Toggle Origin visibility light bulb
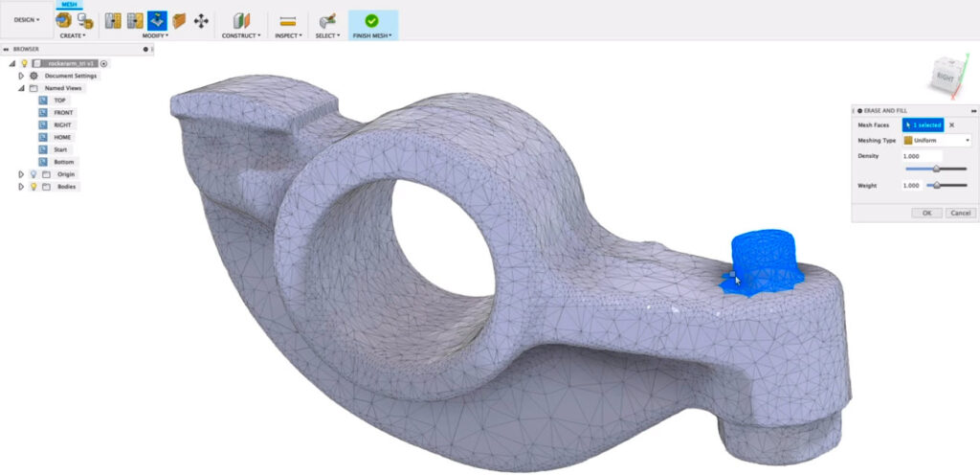Image resolution: width=980 pixels, height=475 pixels. tap(33, 174)
